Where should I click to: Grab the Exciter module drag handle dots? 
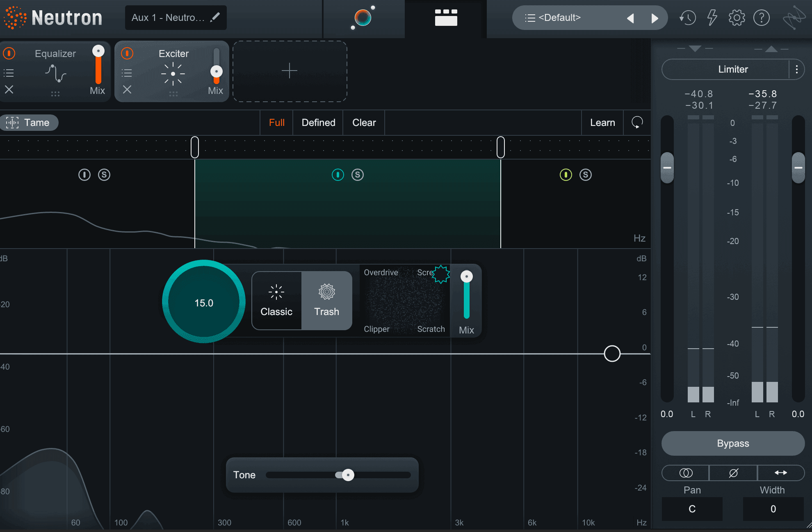[x=173, y=94]
